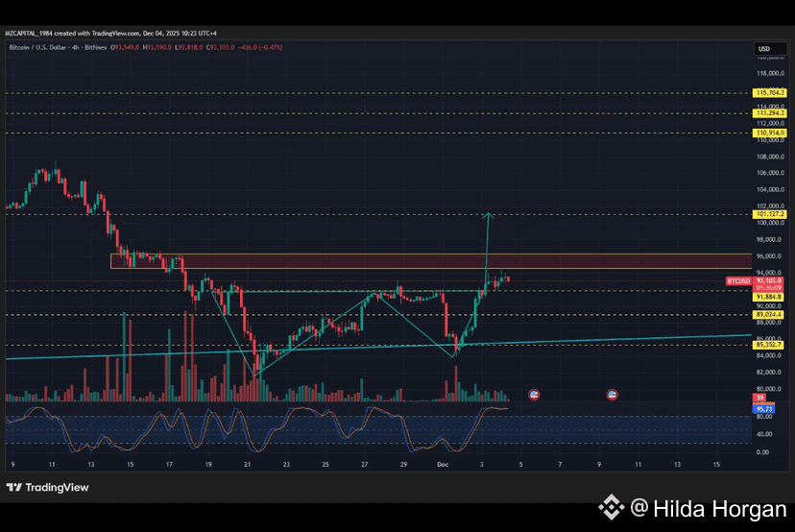Select the 93,103.0 current price label
The image size is (795, 532).
coord(769,281)
